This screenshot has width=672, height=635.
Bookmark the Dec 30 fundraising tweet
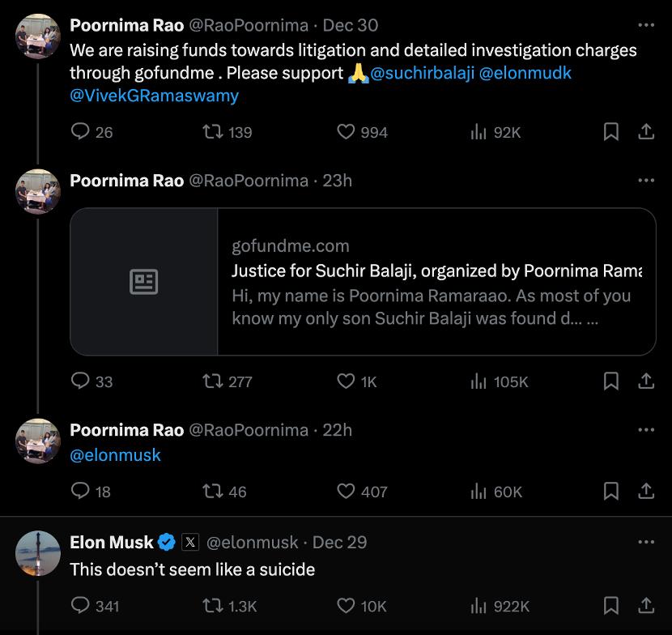tap(611, 131)
